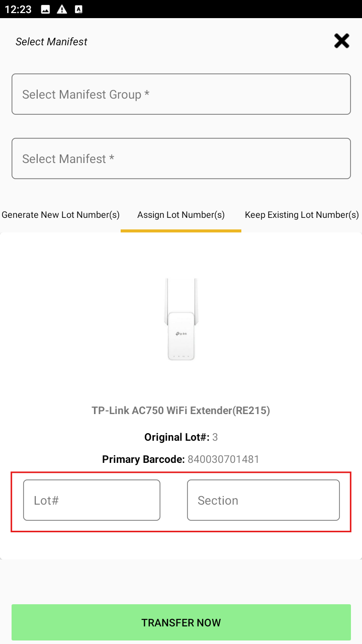Tap the Primary Barcode label
Screen dimensions: 362x644
143,459
